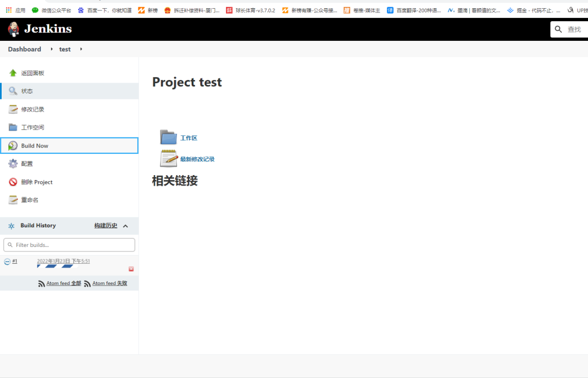588x378 pixels.
Task: Open the 新榜有赚 bookmark
Action: pyautogui.click(x=310, y=10)
